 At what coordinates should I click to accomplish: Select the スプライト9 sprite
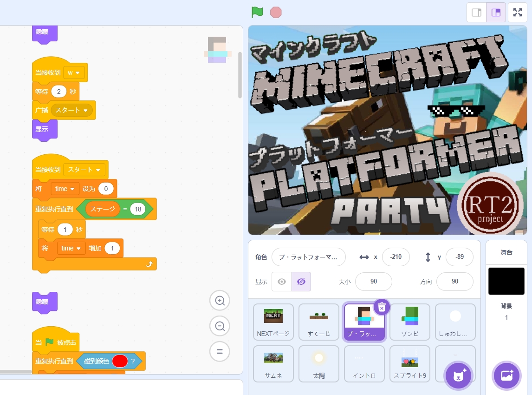click(x=410, y=364)
